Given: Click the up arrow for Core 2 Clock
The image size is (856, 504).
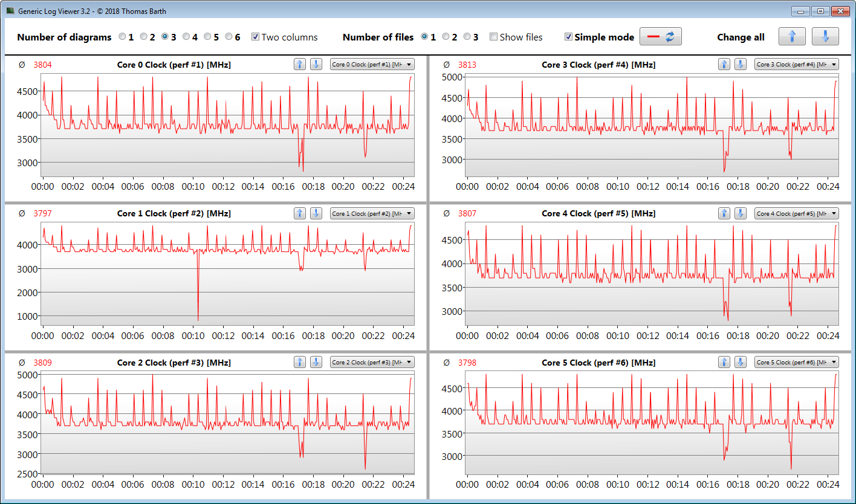Looking at the screenshot, I should point(300,362).
